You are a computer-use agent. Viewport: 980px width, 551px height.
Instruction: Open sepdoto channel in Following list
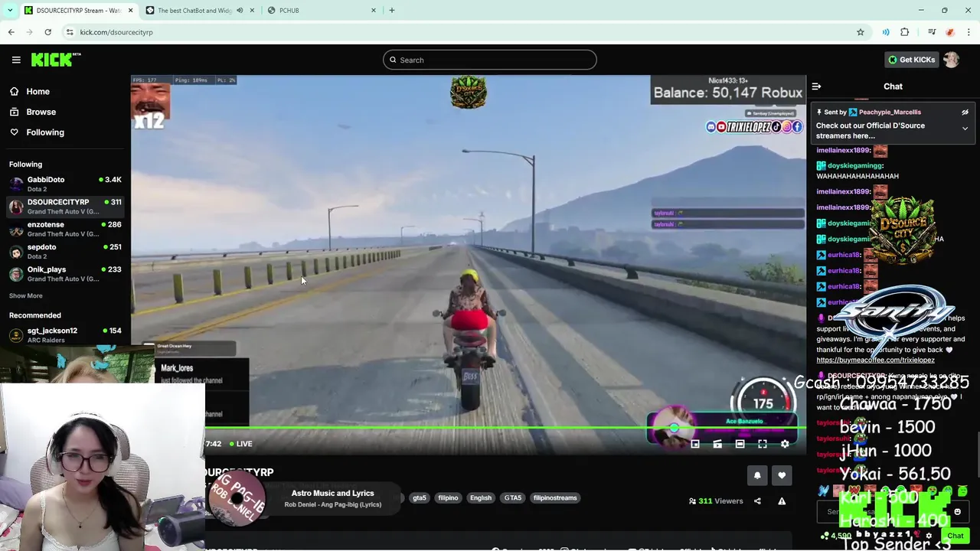(x=65, y=251)
